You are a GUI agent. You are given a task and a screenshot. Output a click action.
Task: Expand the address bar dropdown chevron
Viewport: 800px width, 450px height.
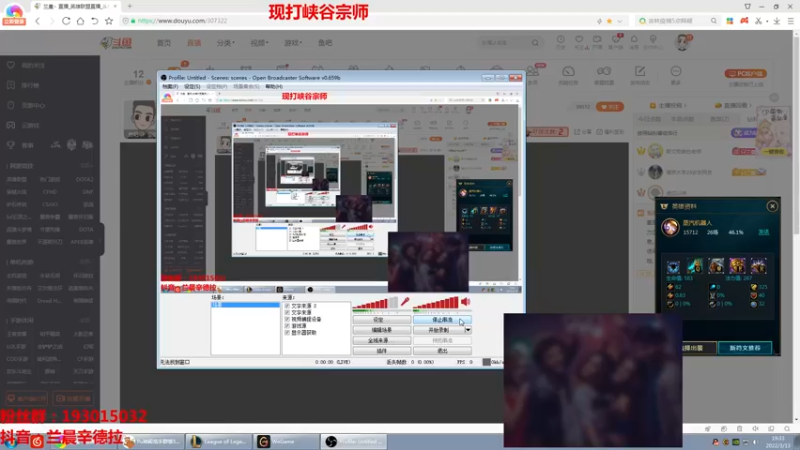point(620,21)
